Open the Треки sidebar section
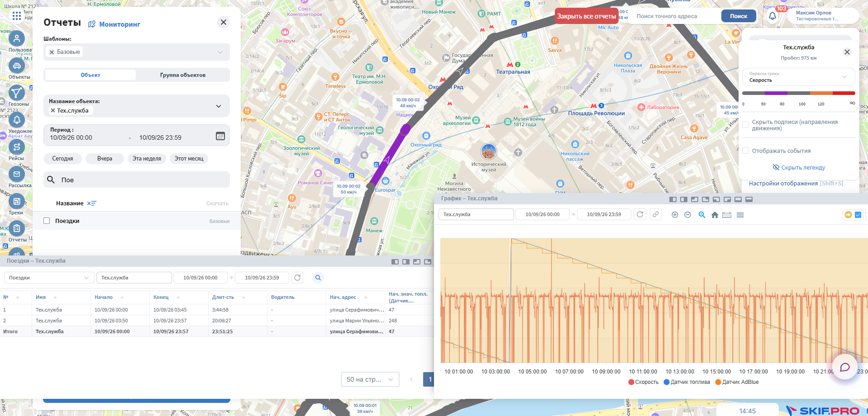The height and width of the screenshot is (416, 868). pos(17,202)
